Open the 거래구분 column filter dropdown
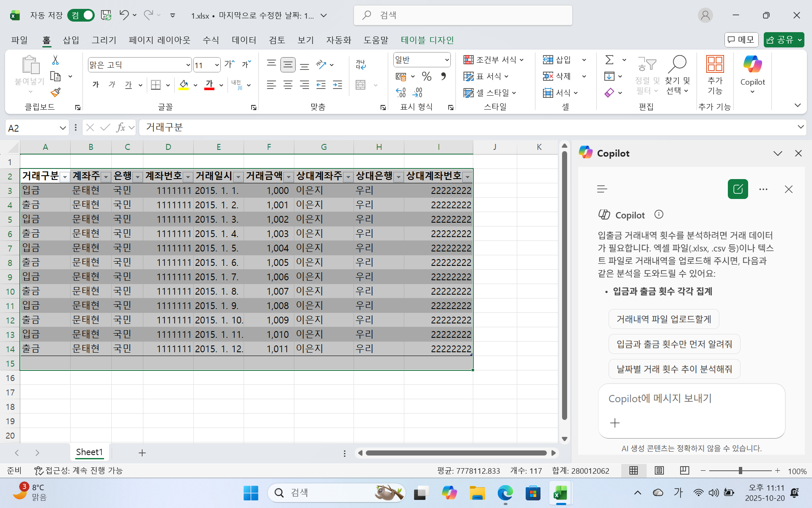812x508 pixels. coord(65,177)
